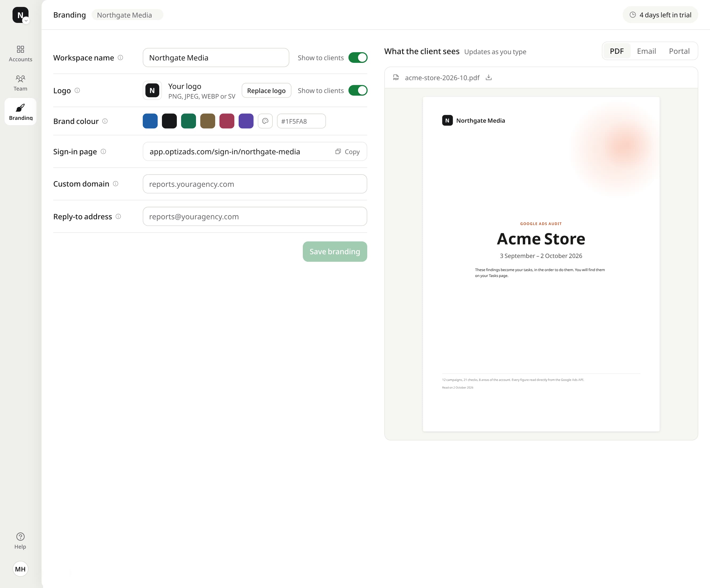Click the uploaded N logo thumbnail
The image size is (710, 588).
click(x=152, y=90)
